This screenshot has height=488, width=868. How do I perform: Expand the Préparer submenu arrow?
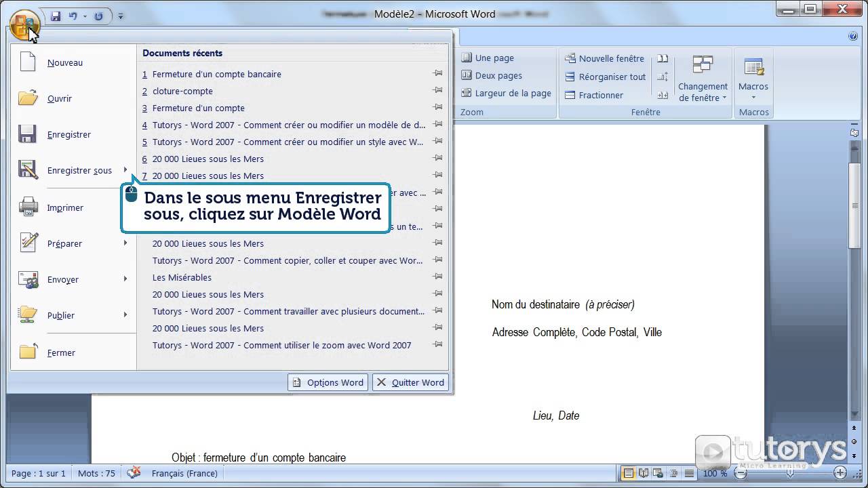pyautogui.click(x=125, y=243)
